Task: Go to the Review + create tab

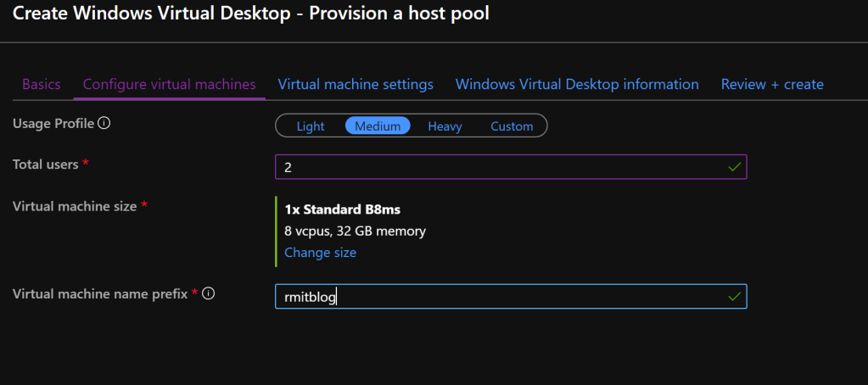Action: pyautogui.click(x=772, y=85)
